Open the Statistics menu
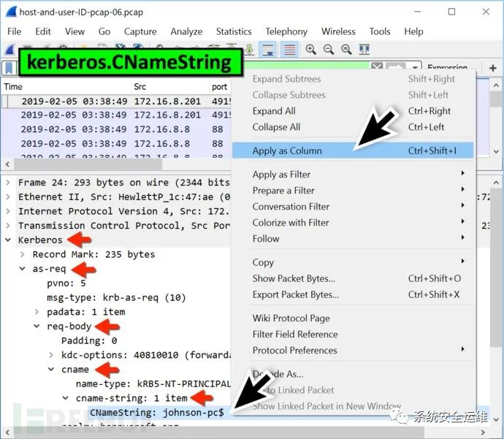Image resolution: width=504 pixels, height=439 pixels. point(234,31)
